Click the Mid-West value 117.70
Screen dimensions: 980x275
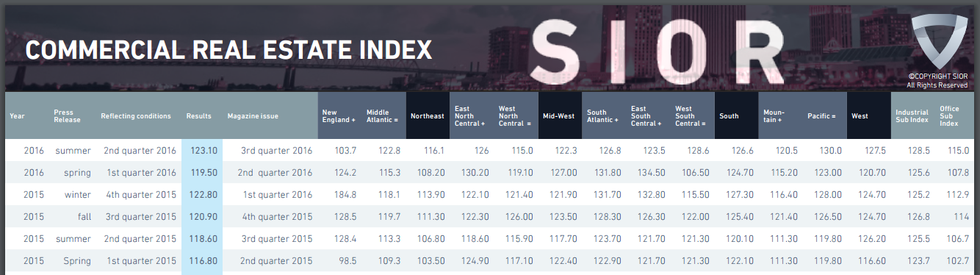point(563,239)
